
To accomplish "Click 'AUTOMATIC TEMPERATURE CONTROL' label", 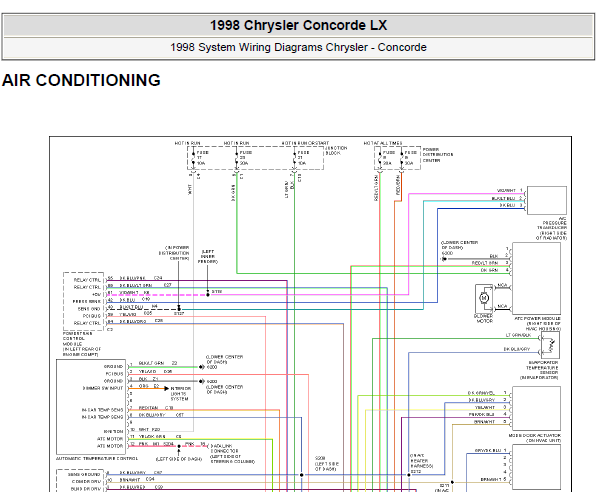I will pos(97,458).
